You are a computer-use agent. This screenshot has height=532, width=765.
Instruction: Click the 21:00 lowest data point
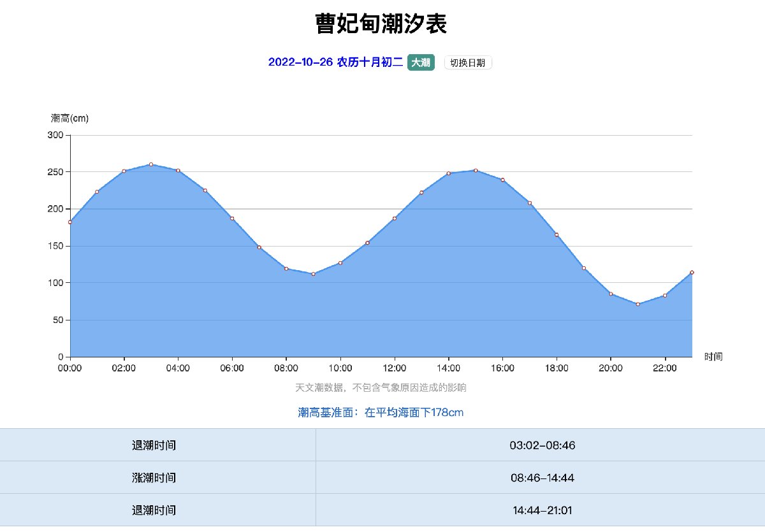pyautogui.click(x=637, y=304)
